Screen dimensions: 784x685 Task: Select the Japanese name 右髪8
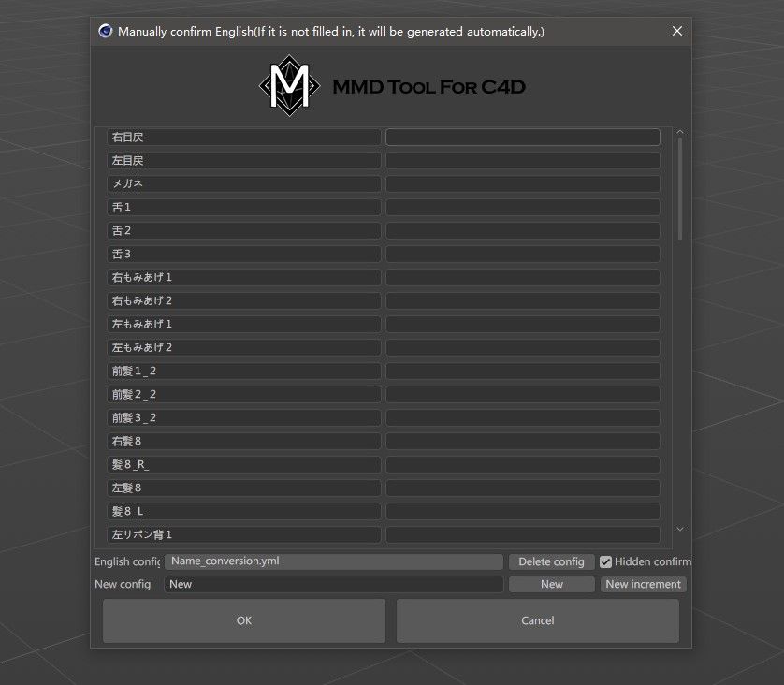tap(244, 441)
